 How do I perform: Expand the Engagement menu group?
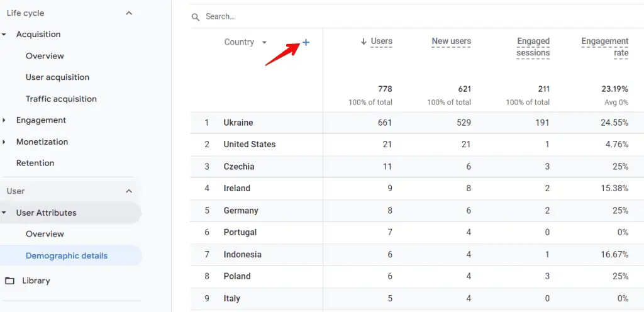coord(4,120)
